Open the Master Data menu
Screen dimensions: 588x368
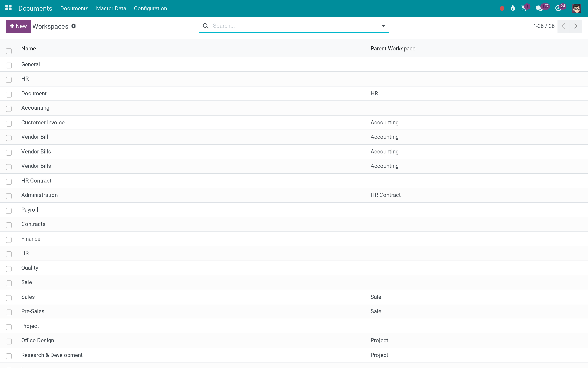pyautogui.click(x=111, y=8)
